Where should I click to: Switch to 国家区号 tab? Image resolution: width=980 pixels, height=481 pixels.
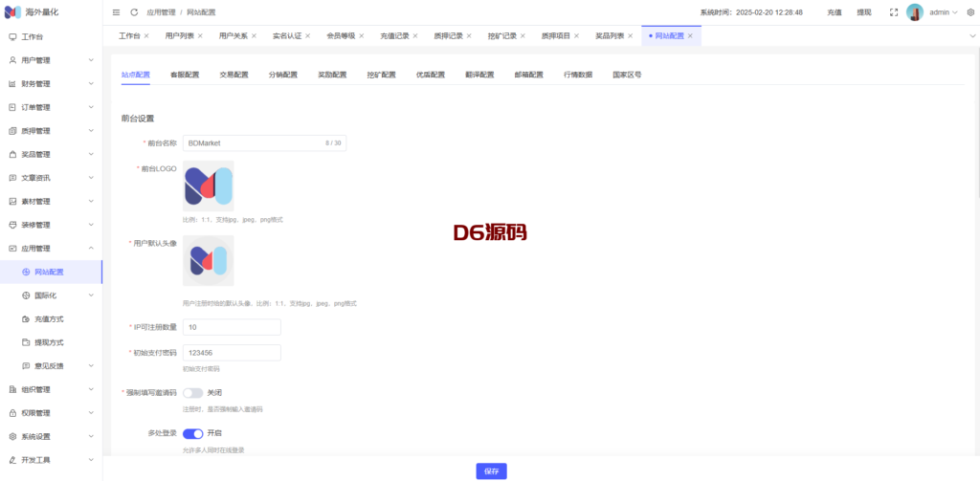click(x=627, y=75)
